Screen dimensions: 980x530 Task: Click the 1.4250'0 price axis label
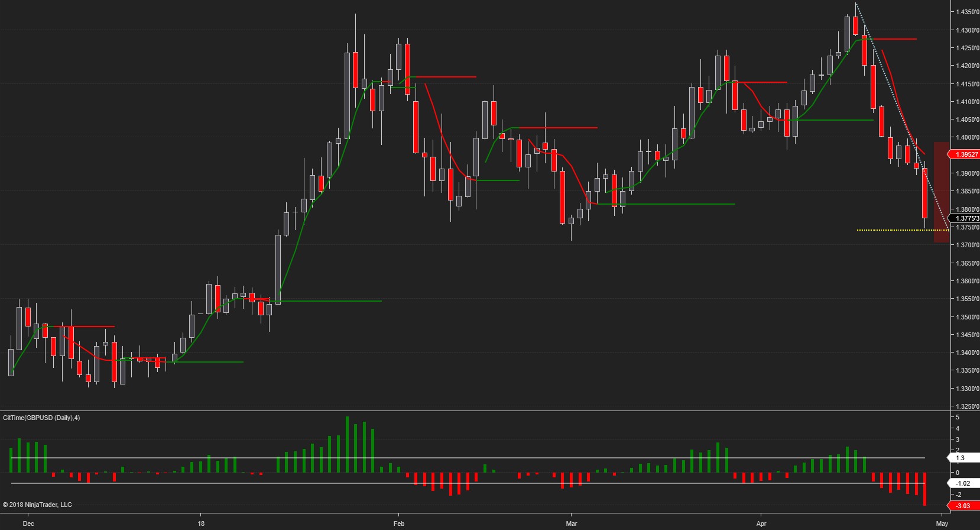(967, 48)
